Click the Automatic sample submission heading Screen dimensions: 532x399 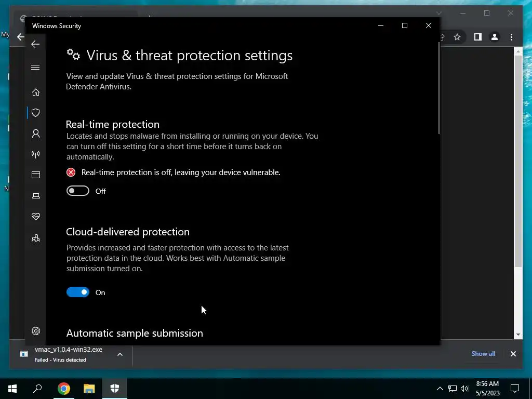point(135,333)
